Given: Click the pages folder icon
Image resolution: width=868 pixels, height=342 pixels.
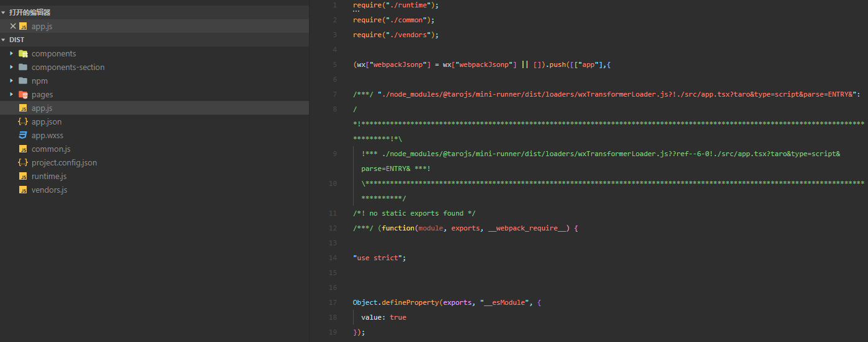Looking at the screenshot, I should point(23,94).
